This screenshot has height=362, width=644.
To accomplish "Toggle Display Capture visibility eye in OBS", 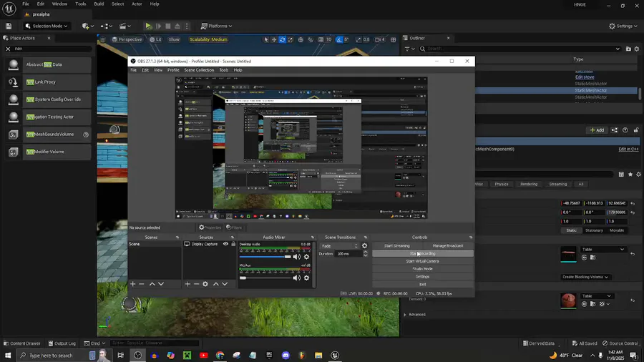I will (225, 244).
